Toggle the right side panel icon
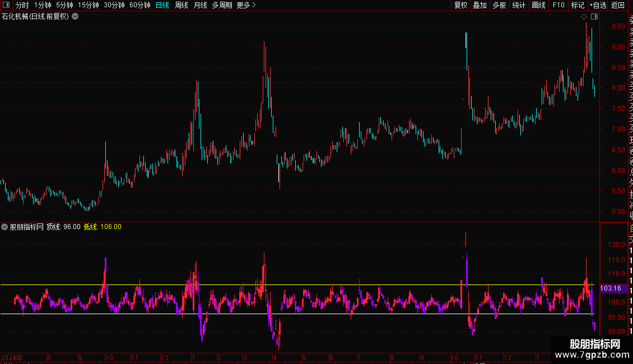 click(594, 17)
